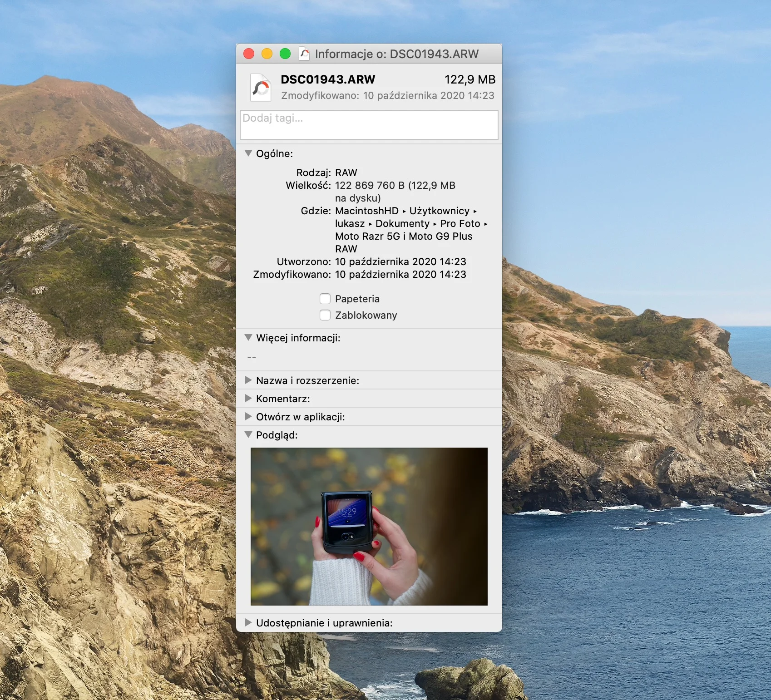Image resolution: width=771 pixels, height=700 pixels.
Task: Click the Utworzono date value
Action: coord(400,261)
